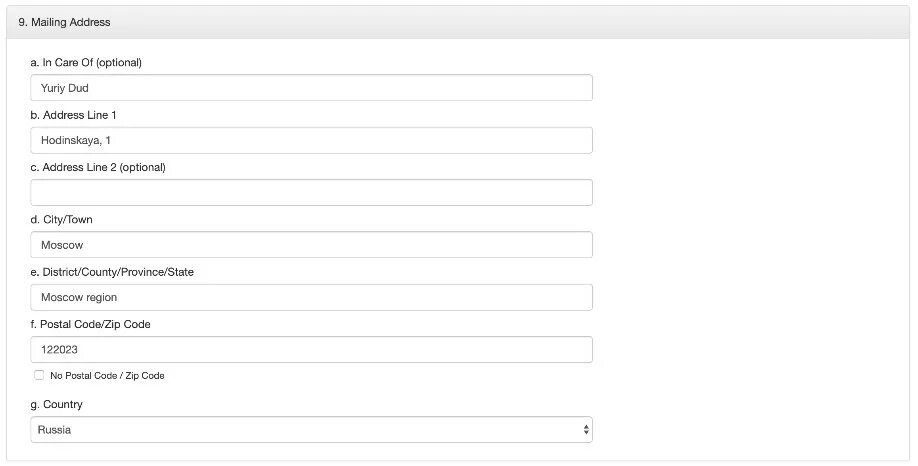Place cursor in the 'Yuriy Dud' text

coord(65,88)
